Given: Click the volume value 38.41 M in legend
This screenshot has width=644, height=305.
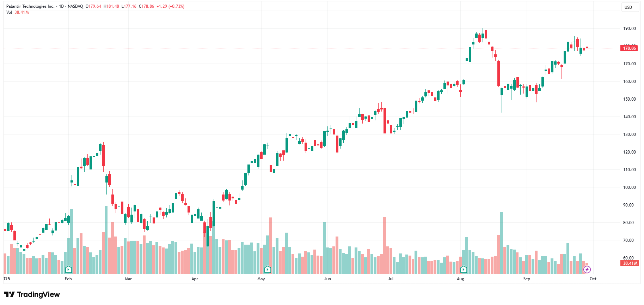Looking at the screenshot, I should 22,12.
